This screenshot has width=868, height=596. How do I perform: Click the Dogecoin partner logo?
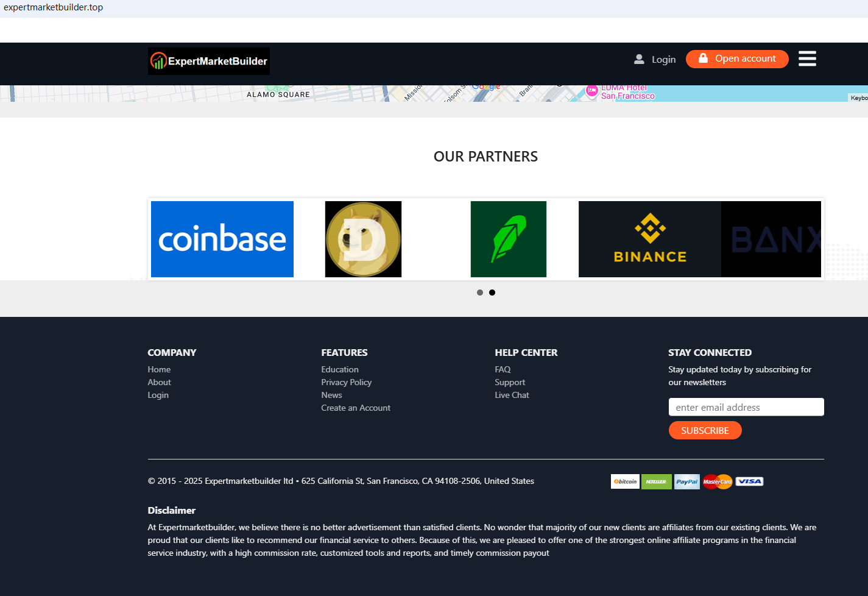click(363, 239)
